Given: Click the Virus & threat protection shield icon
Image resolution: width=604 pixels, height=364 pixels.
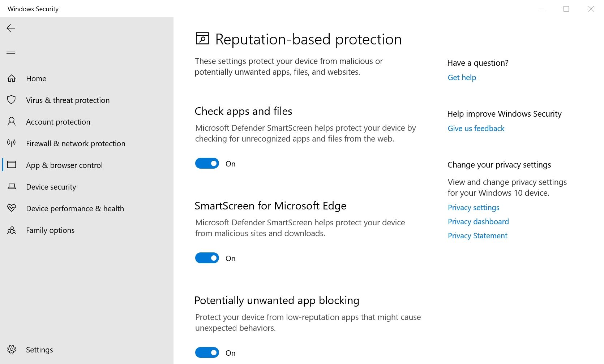Looking at the screenshot, I should point(12,100).
